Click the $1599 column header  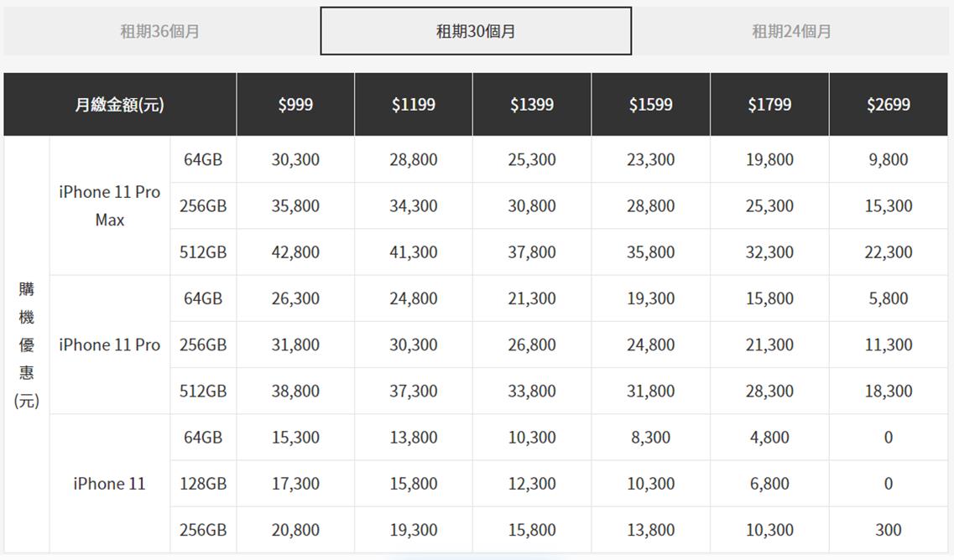pos(650,105)
